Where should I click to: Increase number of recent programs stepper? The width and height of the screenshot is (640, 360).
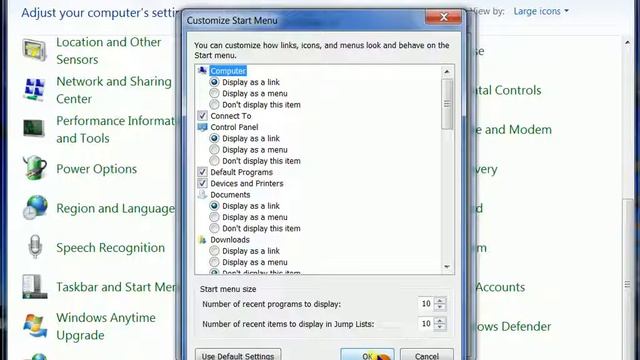pos(440,301)
